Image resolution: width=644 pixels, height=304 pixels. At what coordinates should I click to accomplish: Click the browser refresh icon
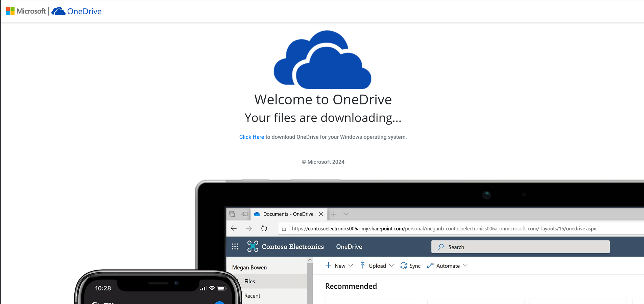(264, 228)
